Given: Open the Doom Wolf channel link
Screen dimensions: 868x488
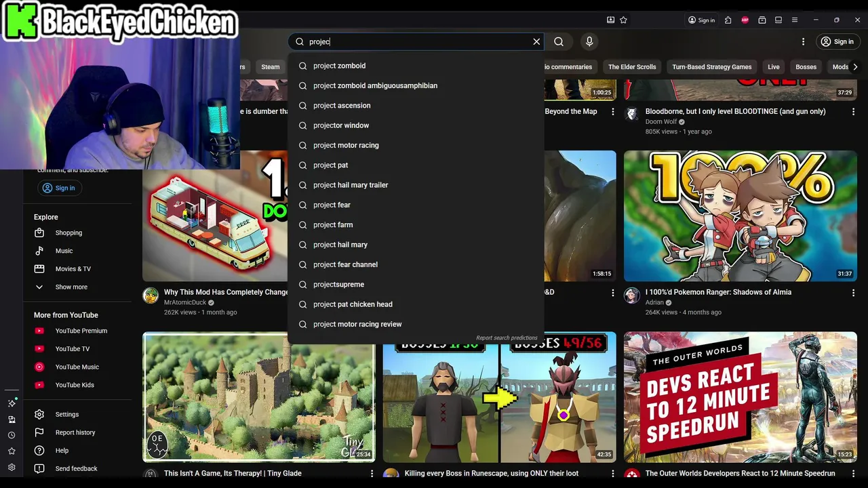Looking at the screenshot, I should pyautogui.click(x=660, y=121).
